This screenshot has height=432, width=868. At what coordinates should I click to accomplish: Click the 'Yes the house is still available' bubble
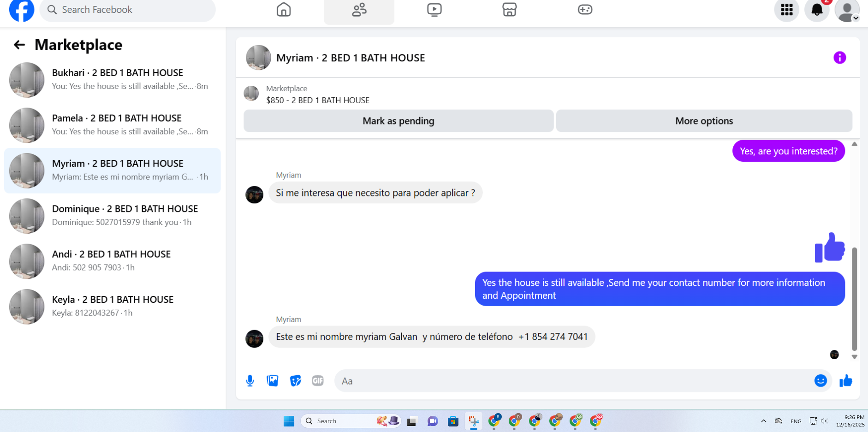tap(660, 289)
